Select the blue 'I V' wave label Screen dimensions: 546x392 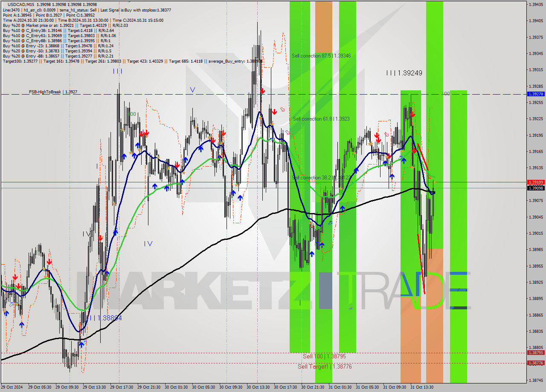click(148, 244)
